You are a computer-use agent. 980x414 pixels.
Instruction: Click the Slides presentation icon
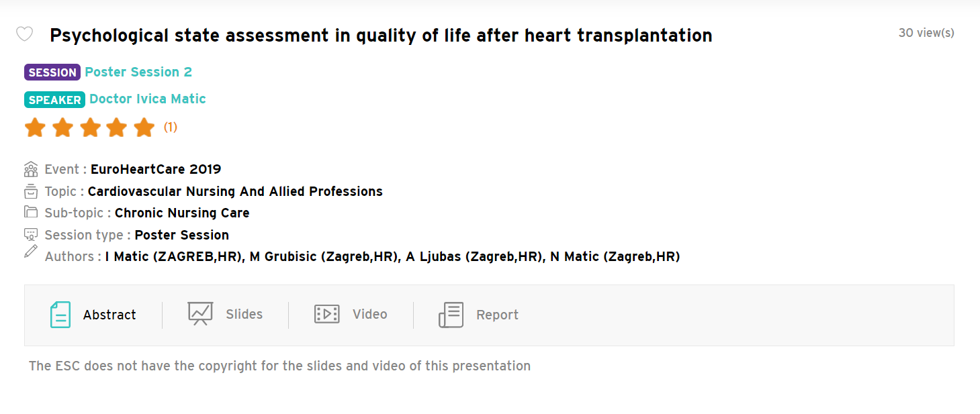[200, 313]
